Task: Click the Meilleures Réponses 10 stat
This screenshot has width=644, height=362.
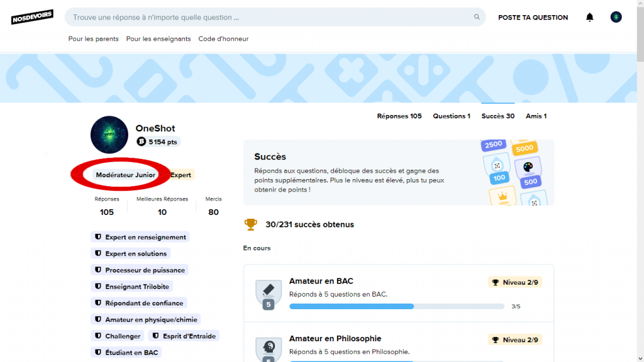Action: pos(162,206)
